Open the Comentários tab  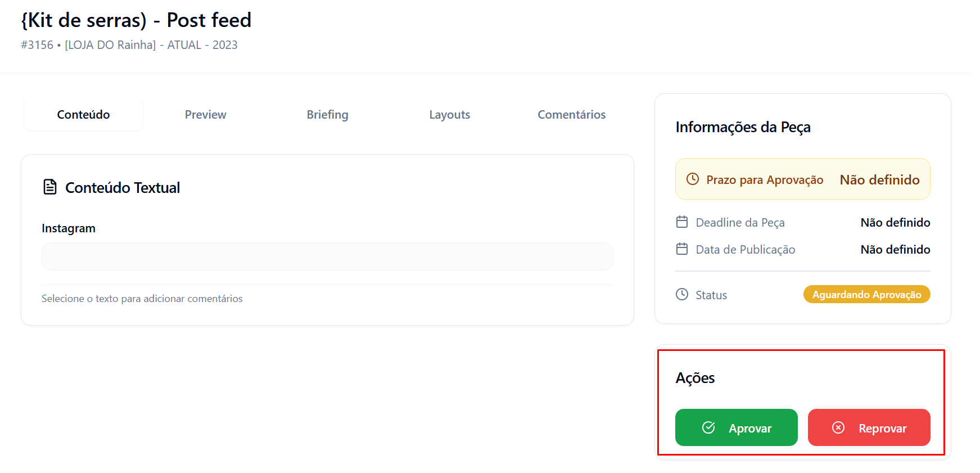[571, 115]
